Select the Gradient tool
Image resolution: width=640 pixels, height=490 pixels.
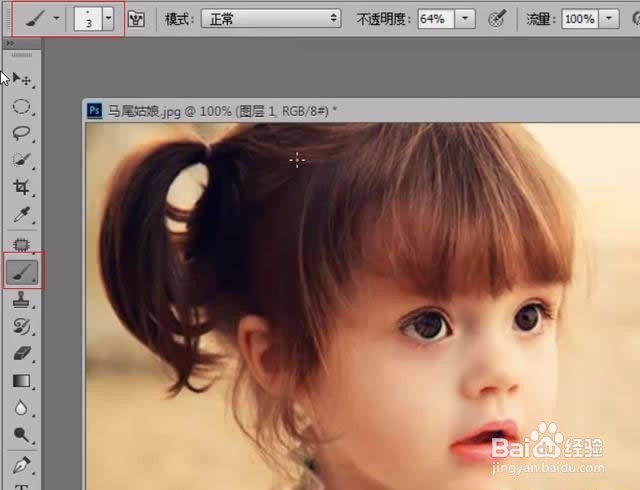point(21,381)
